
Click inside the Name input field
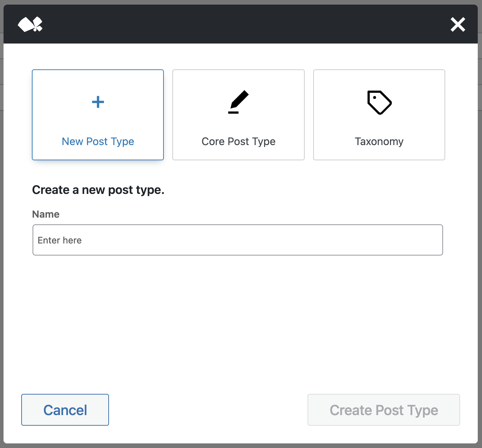pos(237,240)
